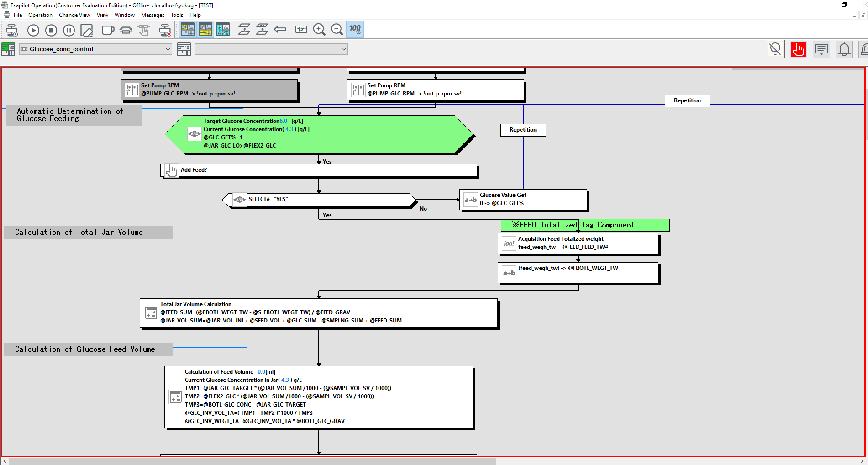The height and width of the screenshot is (465, 868).
Task: Click the Calculation of Feed Volume block
Action: (319, 397)
